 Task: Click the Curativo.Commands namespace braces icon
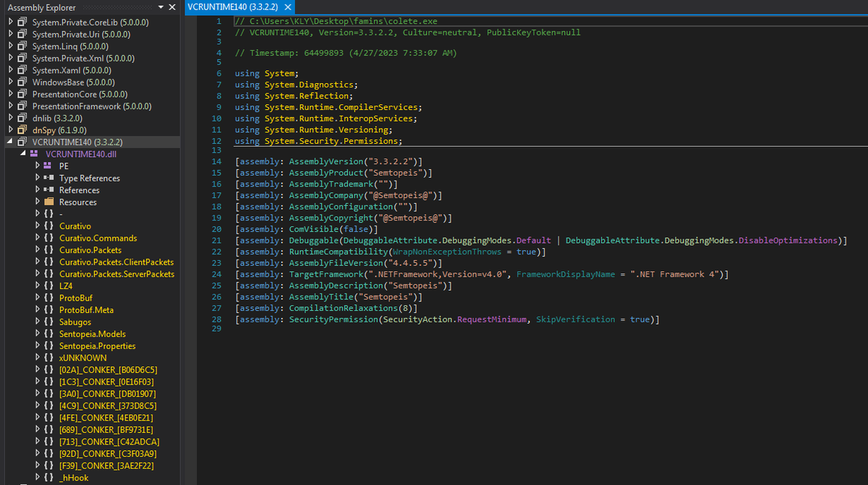click(x=48, y=238)
